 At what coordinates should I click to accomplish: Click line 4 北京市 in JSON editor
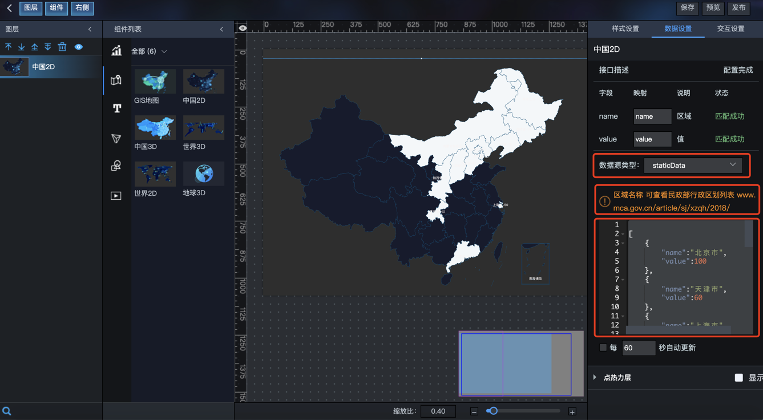point(693,252)
